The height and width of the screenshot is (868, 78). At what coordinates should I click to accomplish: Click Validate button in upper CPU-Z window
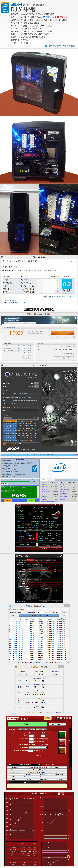pyautogui.click(x=45, y=549)
